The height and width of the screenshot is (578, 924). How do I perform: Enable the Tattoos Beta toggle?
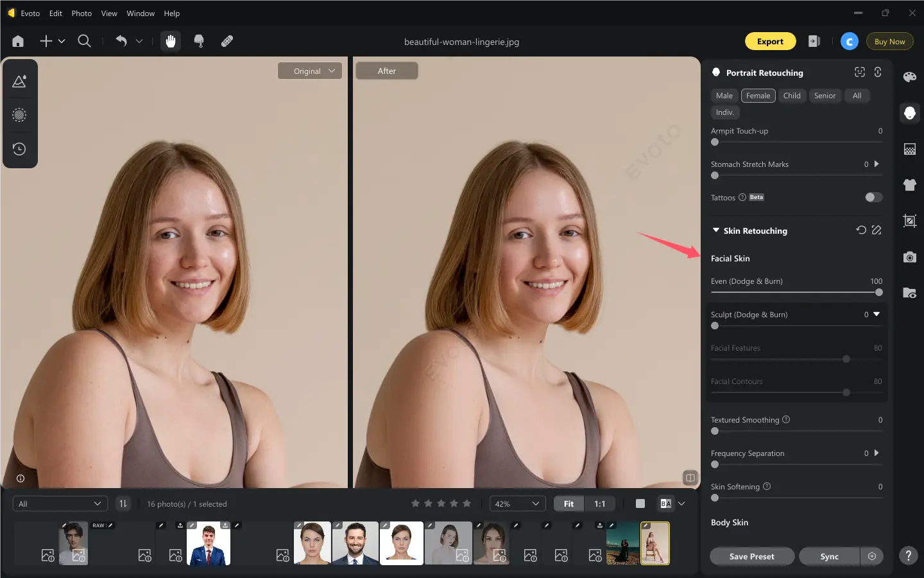[x=873, y=197]
